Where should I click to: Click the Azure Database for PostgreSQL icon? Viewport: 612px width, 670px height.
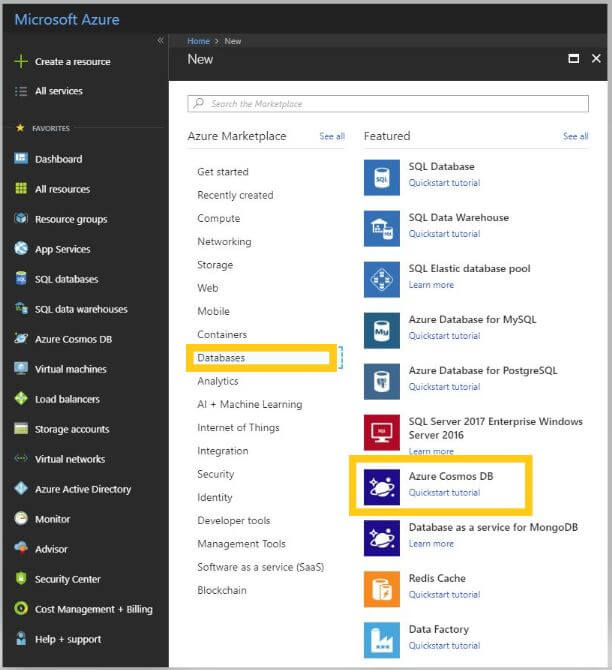pyautogui.click(x=382, y=381)
